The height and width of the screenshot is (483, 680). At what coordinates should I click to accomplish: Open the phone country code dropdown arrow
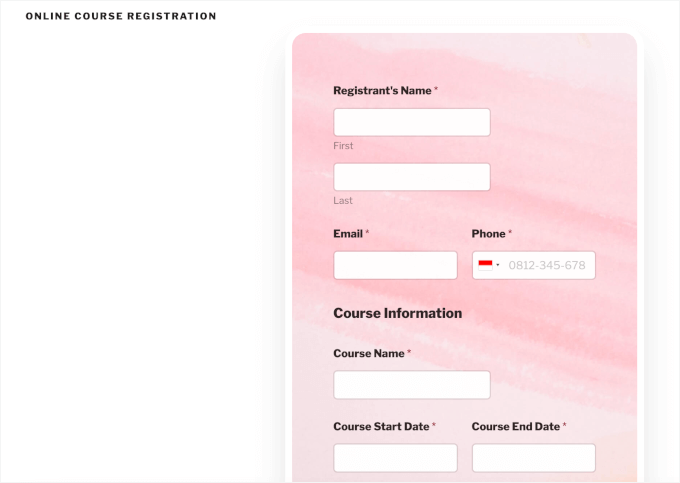coord(498,265)
